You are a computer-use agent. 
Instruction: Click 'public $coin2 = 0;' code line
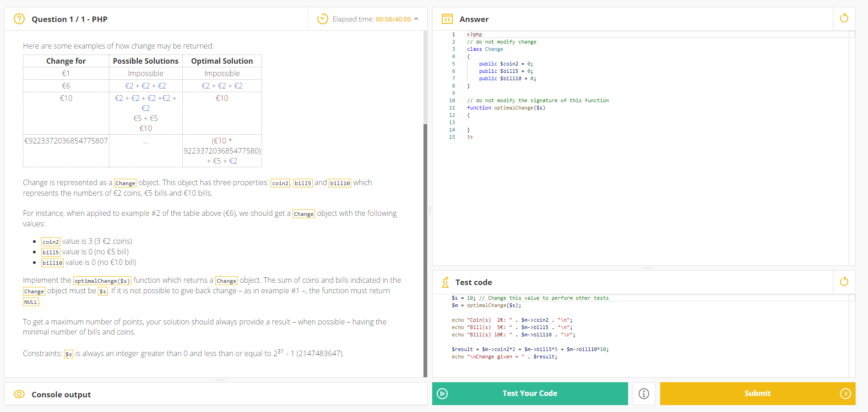(x=506, y=64)
